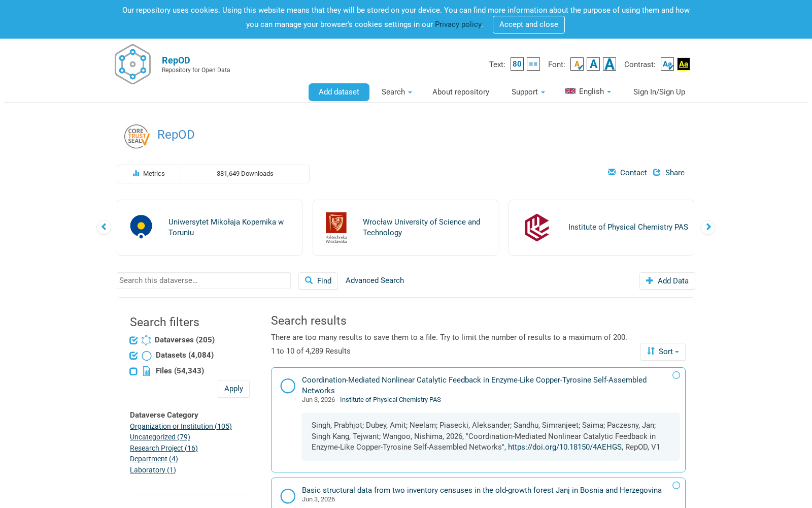Screen dimensions: 812x508
Task: Click the Dataverses type icon in filters
Action: (x=146, y=340)
